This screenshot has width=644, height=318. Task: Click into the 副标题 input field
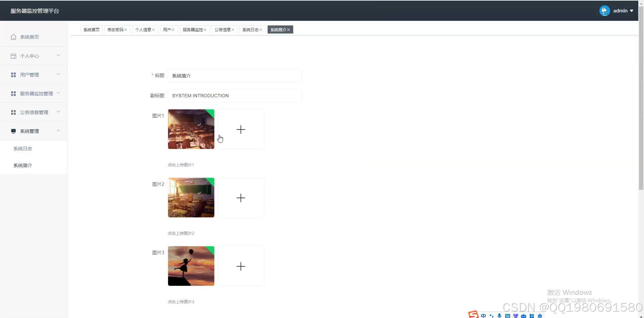point(234,96)
